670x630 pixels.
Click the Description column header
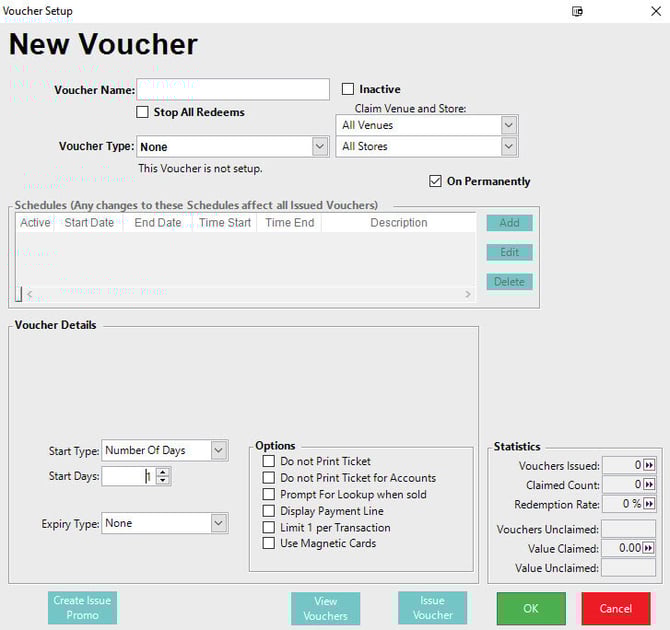[x=398, y=223]
